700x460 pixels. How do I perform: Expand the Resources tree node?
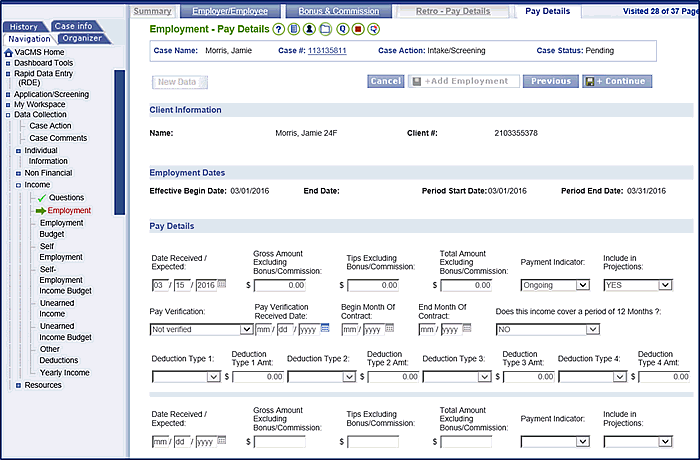click(18, 385)
